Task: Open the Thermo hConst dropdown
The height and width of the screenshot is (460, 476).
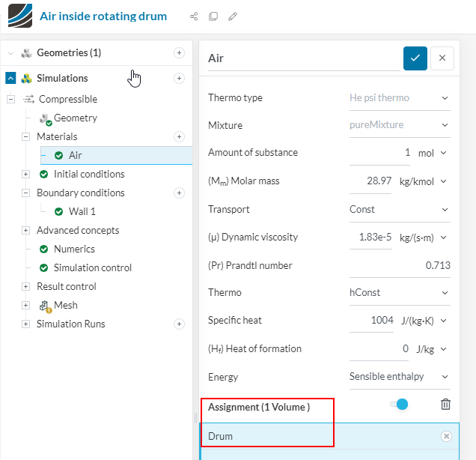Action: (x=399, y=292)
